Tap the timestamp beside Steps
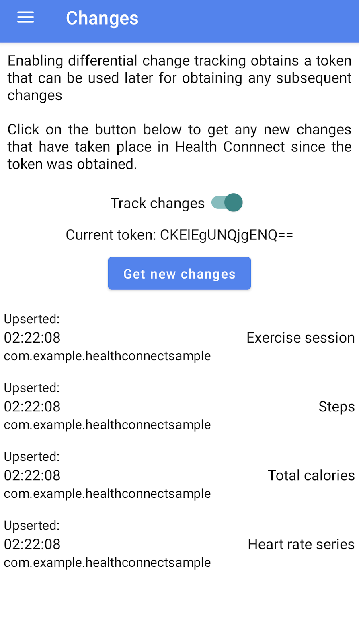The width and height of the screenshot is (359, 644). 32,407
